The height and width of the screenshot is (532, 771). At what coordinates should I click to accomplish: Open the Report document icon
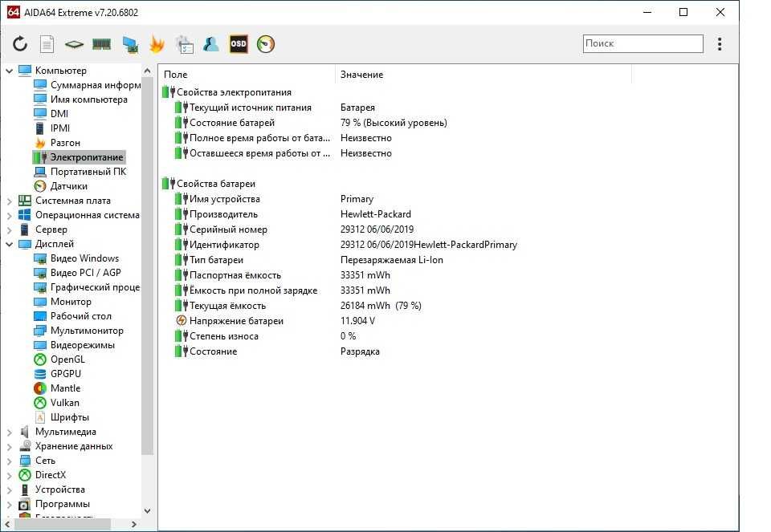[47, 44]
